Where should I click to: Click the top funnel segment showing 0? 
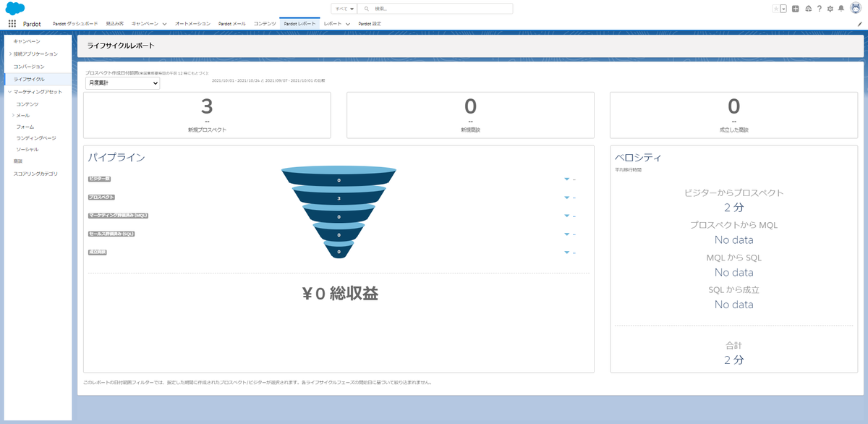click(x=339, y=178)
